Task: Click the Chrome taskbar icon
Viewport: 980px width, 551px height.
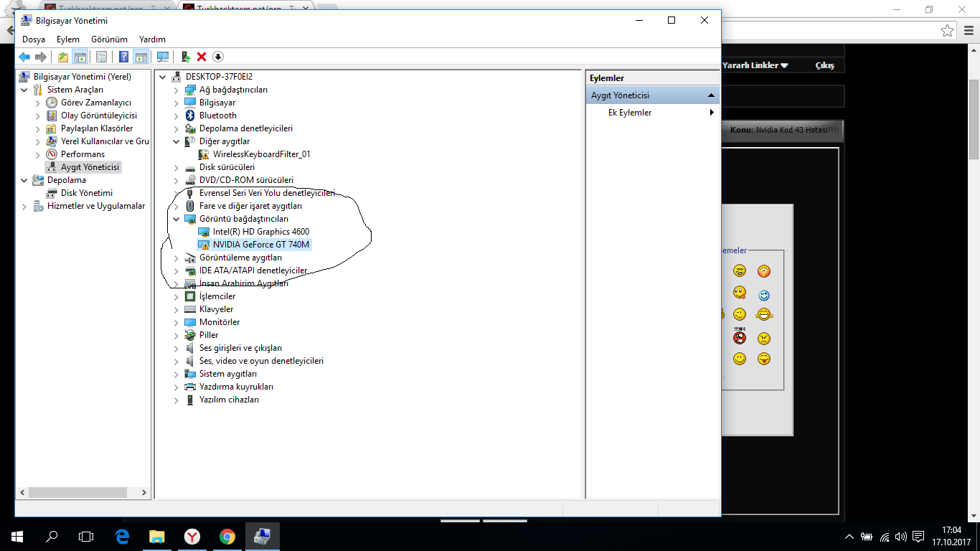Action: (x=227, y=537)
